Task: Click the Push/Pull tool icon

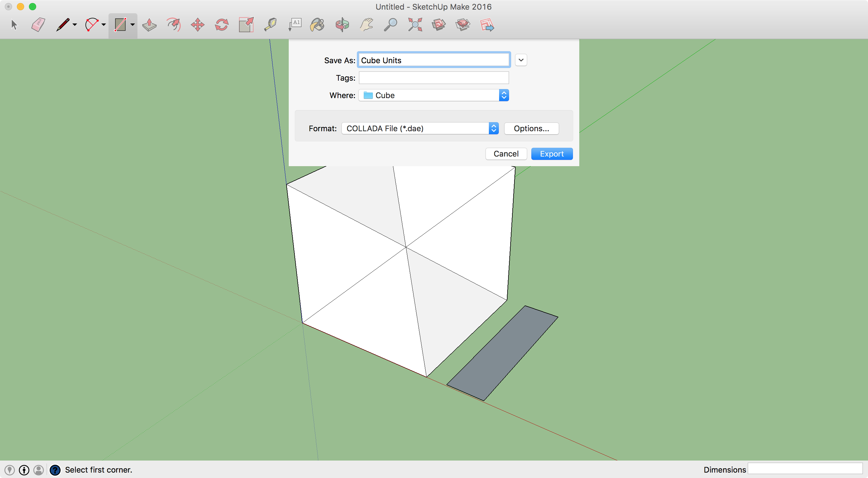Action: 149,24
